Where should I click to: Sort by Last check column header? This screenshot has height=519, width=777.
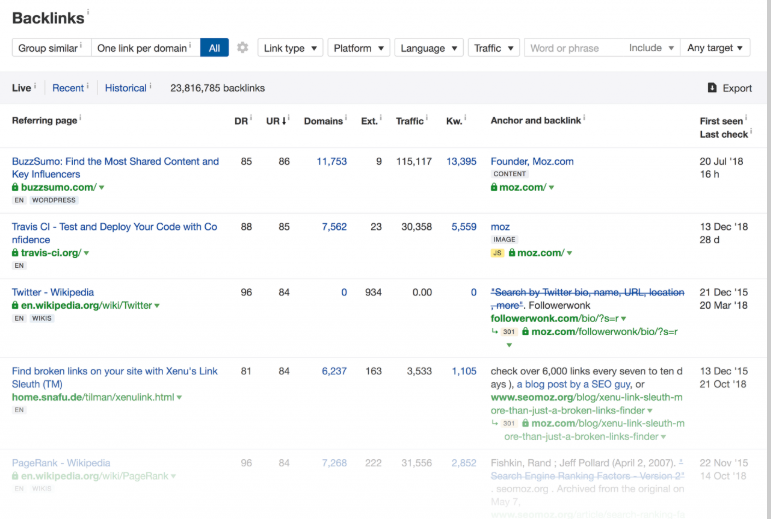click(723, 134)
